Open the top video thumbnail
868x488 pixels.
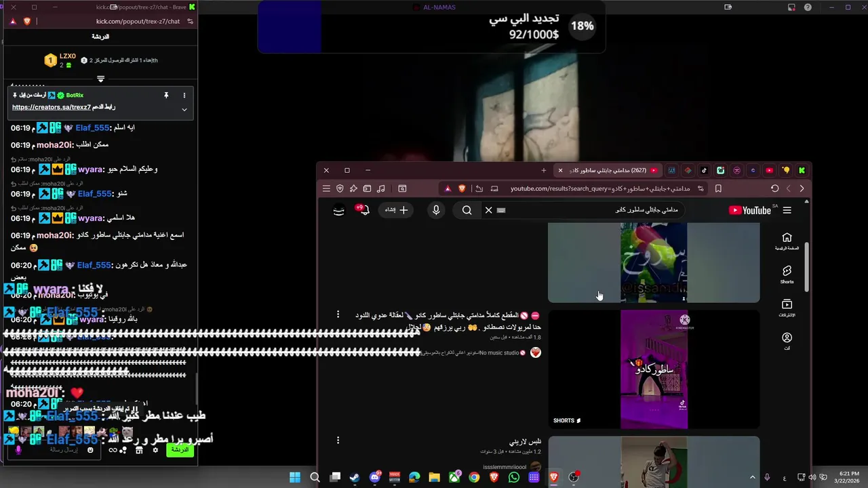click(654, 262)
